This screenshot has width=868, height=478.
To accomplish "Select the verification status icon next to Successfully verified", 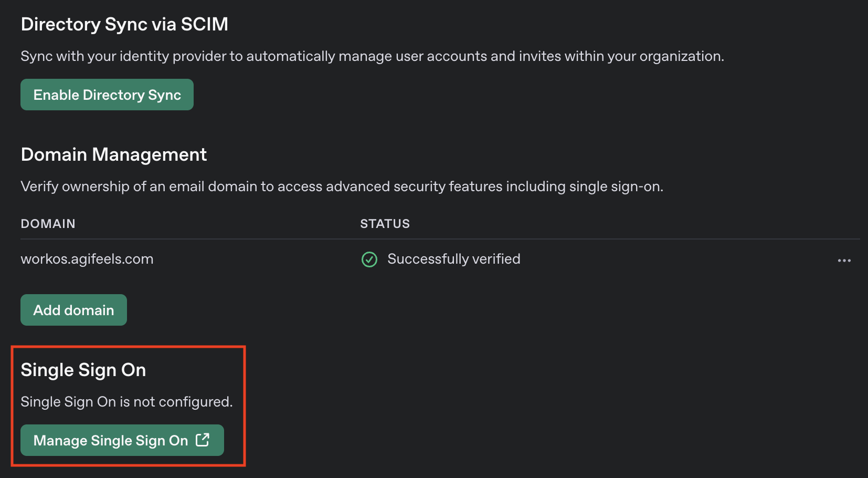I will [x=369, y=259].
